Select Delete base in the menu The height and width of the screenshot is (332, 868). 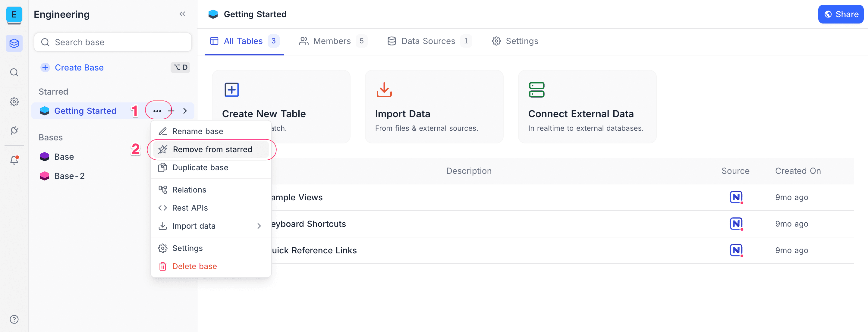coord(194,266)
